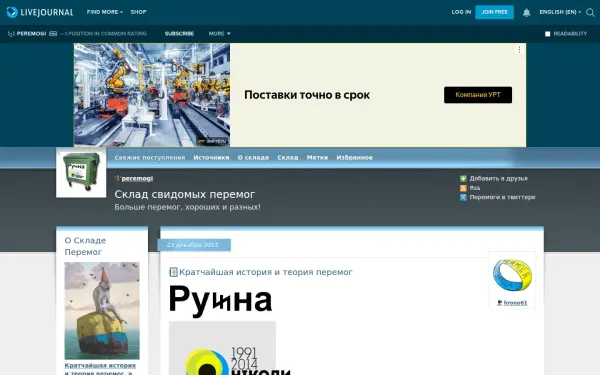600x375 pixels.
Task: Click Перемоги в твиттере link
Action: coord(502,197)
